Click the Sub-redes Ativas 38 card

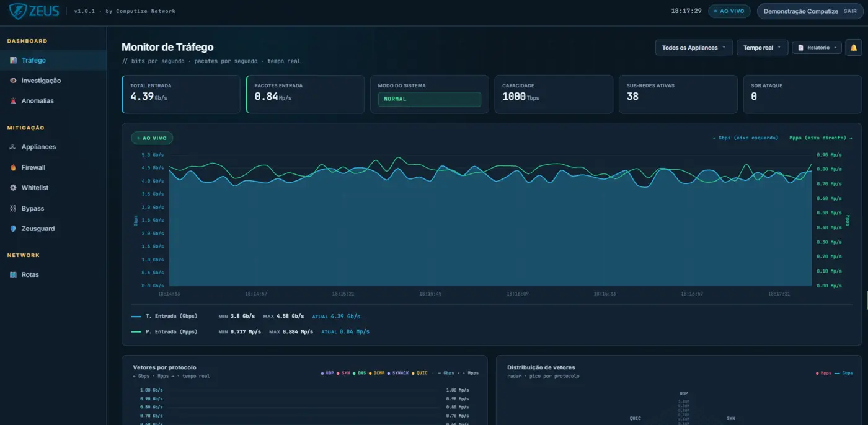pos(678,94)
